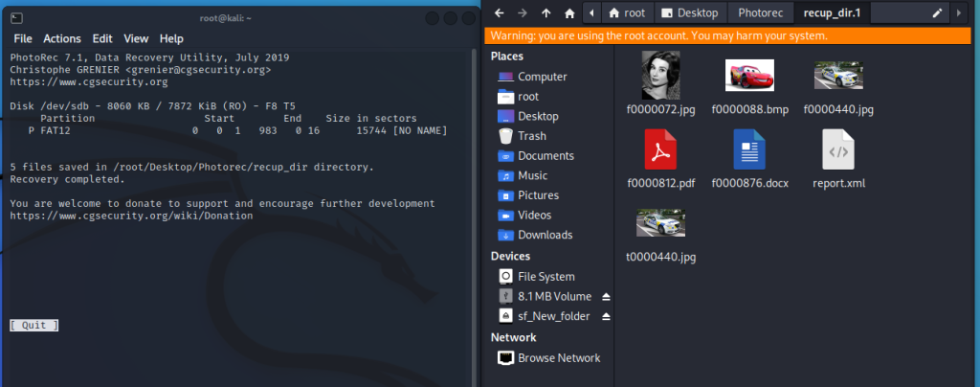
Task: Toggle path edit mode pencil icon
Action: click(937, 12)
